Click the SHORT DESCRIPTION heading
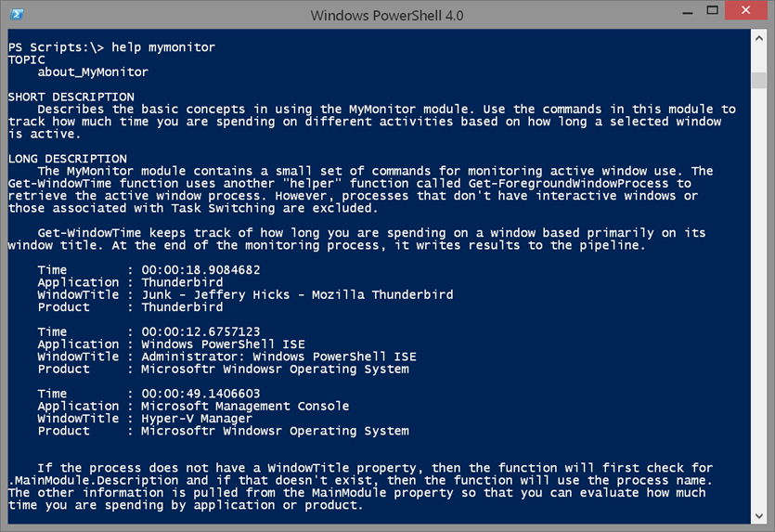 [71, 97]
